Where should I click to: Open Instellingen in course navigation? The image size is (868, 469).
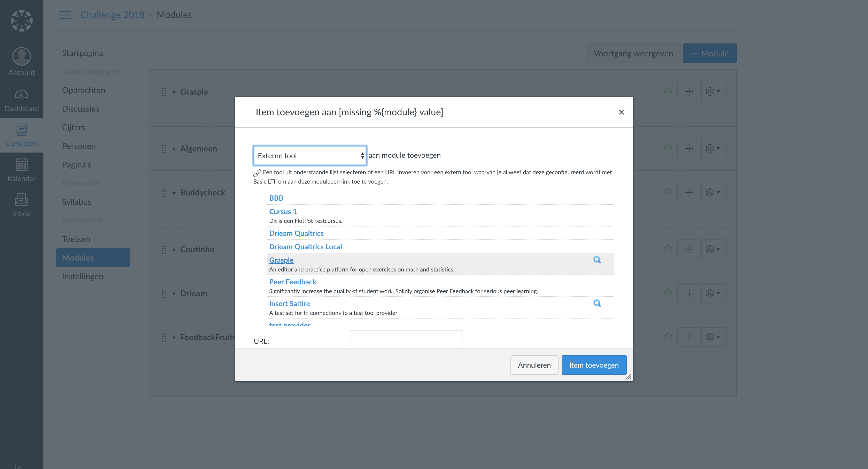(83, 276)
